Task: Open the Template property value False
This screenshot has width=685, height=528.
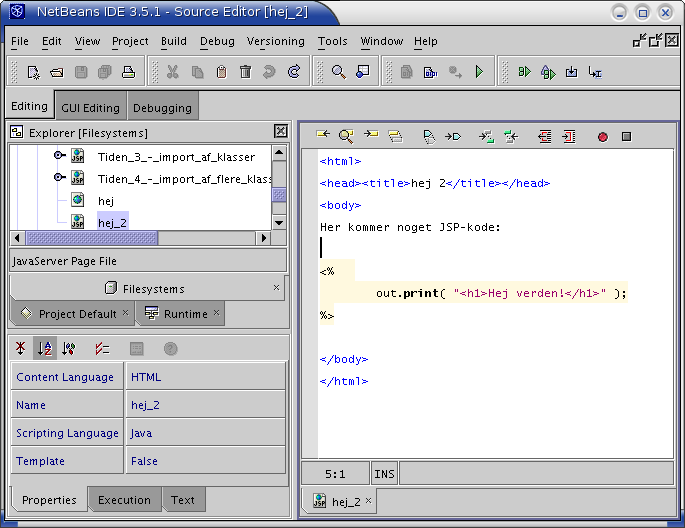Action: pos(205,461)
